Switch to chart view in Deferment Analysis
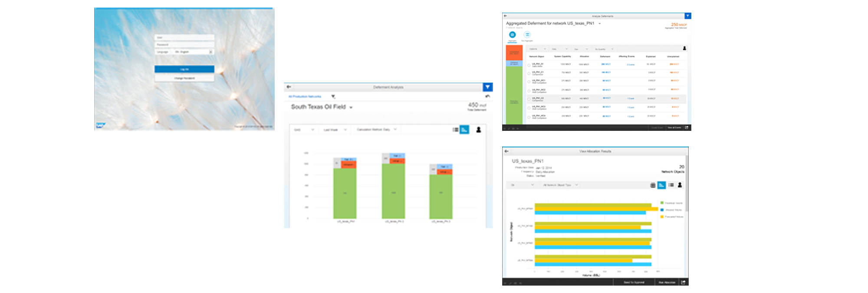This screenshot has height=293, width=868. coord(464,130)
